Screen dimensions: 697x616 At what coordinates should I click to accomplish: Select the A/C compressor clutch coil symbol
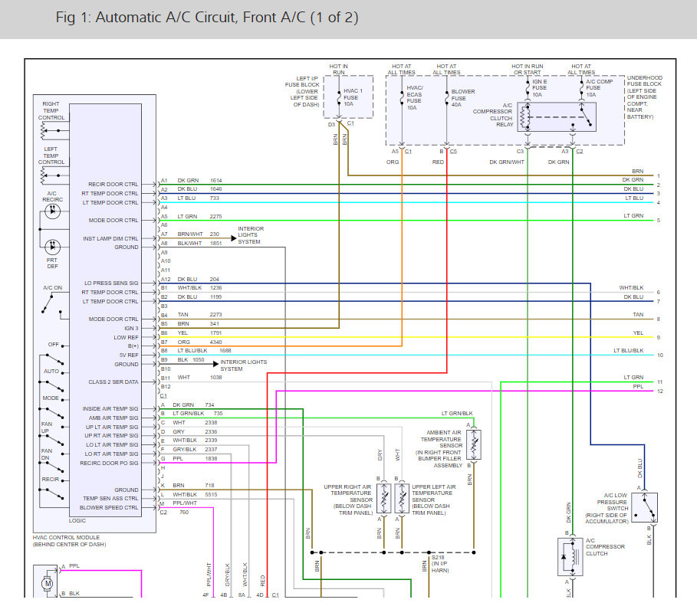coord(570,556)
